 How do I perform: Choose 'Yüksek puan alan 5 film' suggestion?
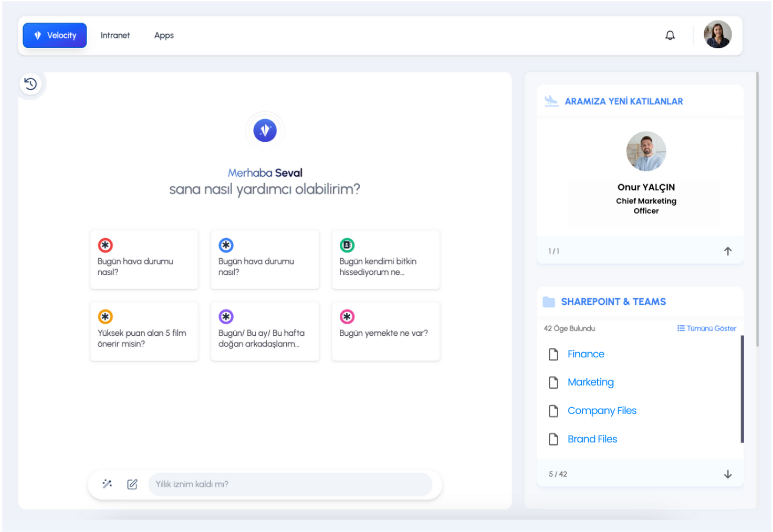click(144, 331)
